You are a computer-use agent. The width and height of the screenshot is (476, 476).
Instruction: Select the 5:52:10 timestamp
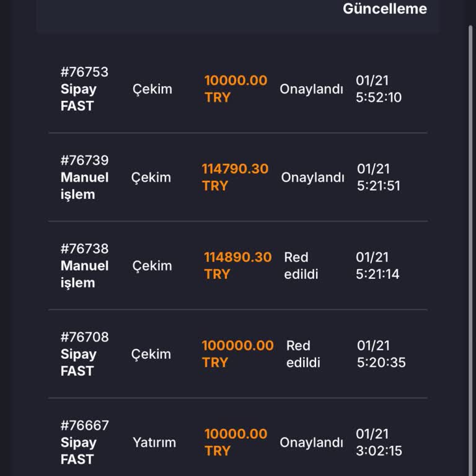pos(379,97)
